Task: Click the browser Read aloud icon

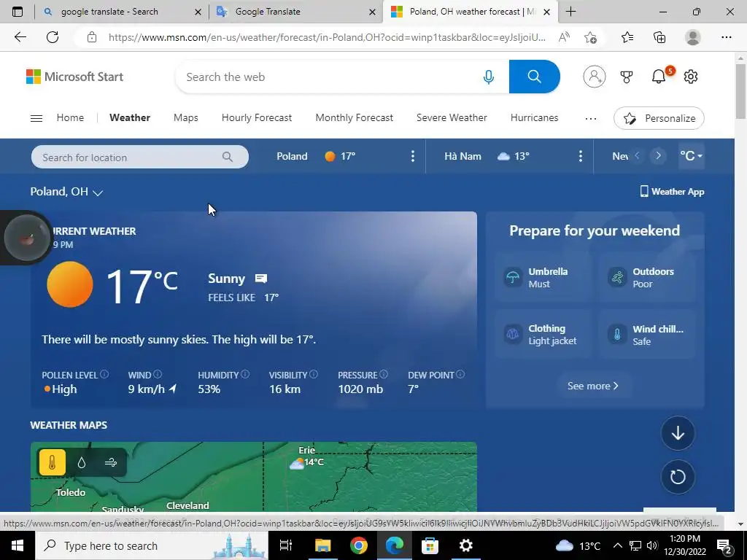Action: (x=564, y=37)
